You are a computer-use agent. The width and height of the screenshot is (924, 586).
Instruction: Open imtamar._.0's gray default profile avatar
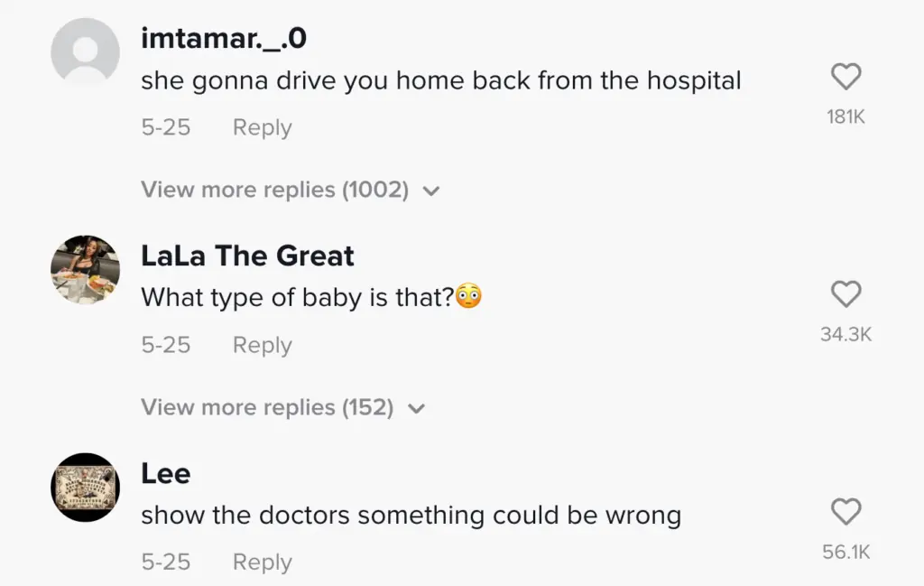click(86, 52)
